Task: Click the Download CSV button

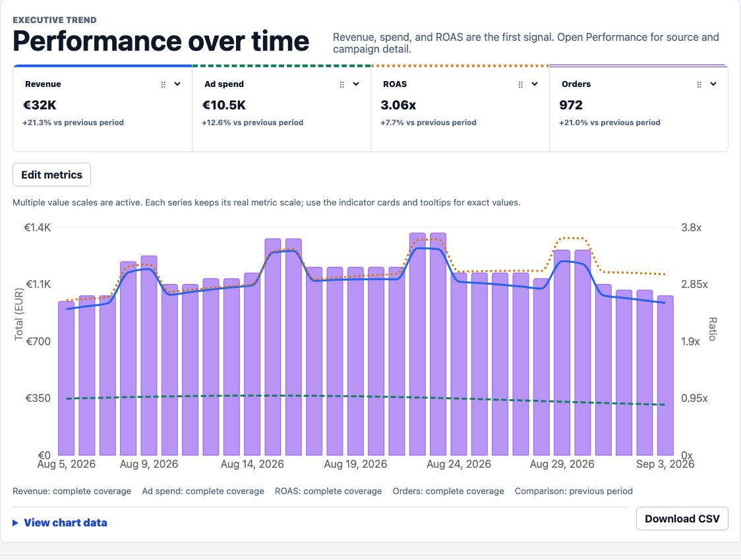Action: click(682, 518)
